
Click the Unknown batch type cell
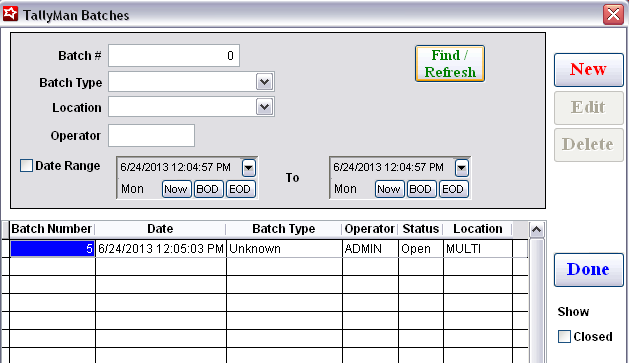(x=284, y=249)
